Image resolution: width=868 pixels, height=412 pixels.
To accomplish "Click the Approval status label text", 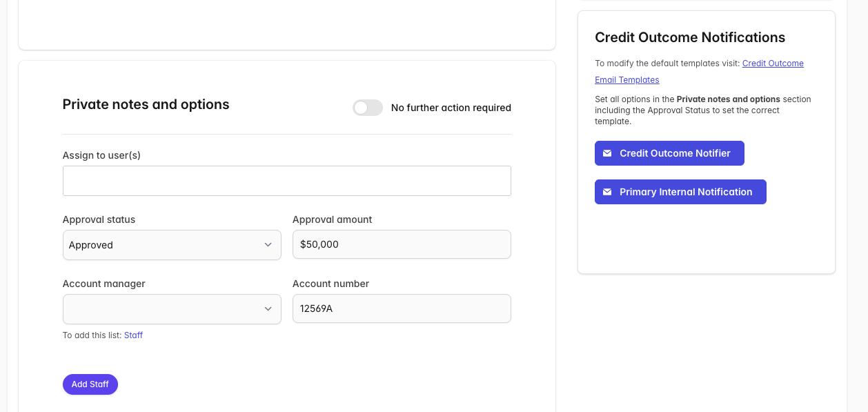I will click(99, 219).
